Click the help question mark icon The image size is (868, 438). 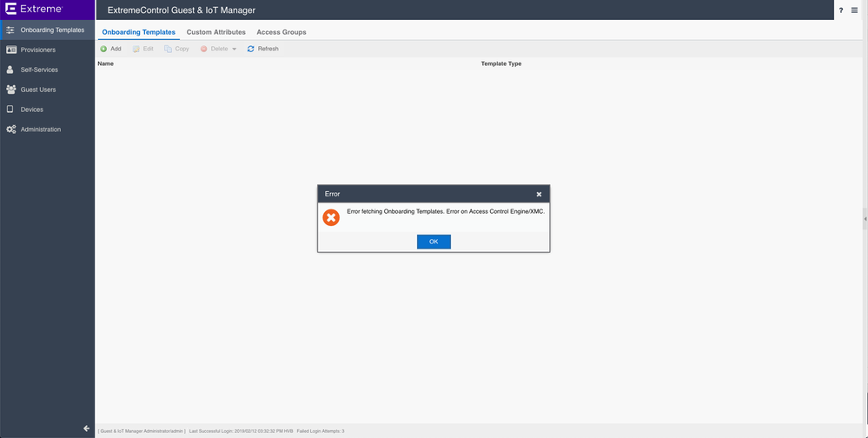(x=841, y=10)
